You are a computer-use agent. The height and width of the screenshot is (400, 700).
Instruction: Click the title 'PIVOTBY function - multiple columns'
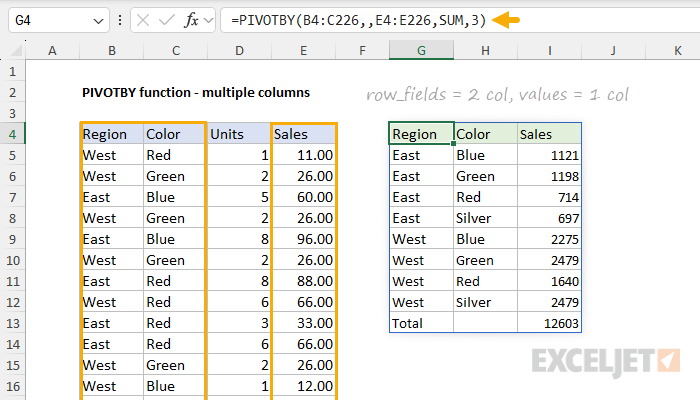[x=196, y=92]
